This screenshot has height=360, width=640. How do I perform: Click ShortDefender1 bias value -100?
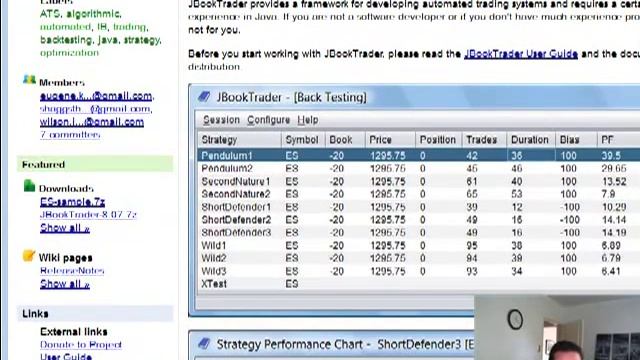570,207
